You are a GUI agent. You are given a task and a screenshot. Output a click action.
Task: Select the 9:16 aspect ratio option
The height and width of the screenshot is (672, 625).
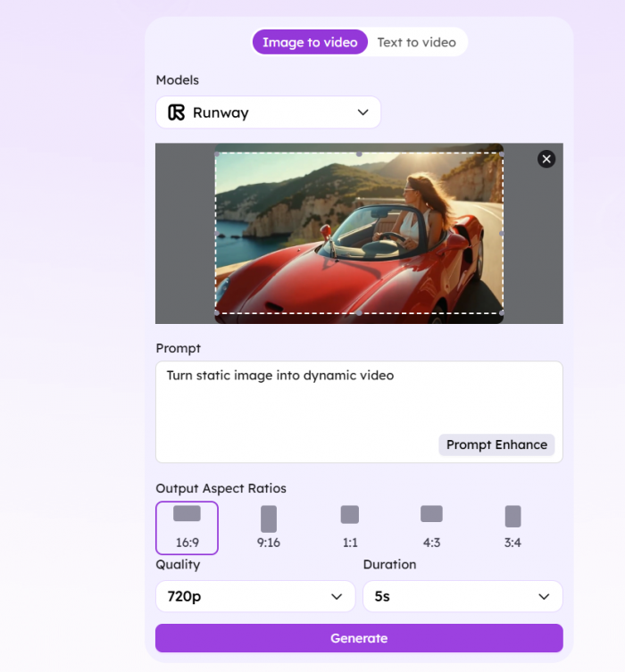[268, 527]
